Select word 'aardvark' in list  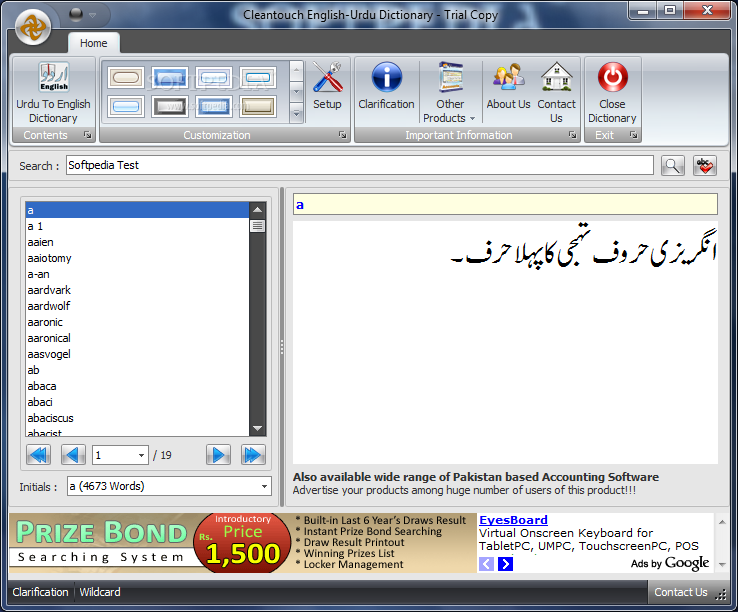(x=137, y=290)
